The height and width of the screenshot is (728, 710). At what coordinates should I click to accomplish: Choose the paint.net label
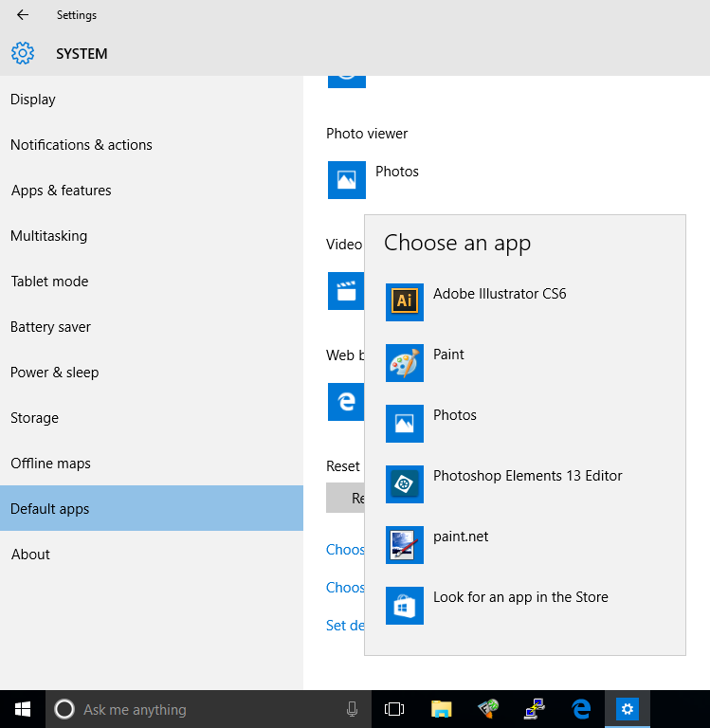[461, 537]
